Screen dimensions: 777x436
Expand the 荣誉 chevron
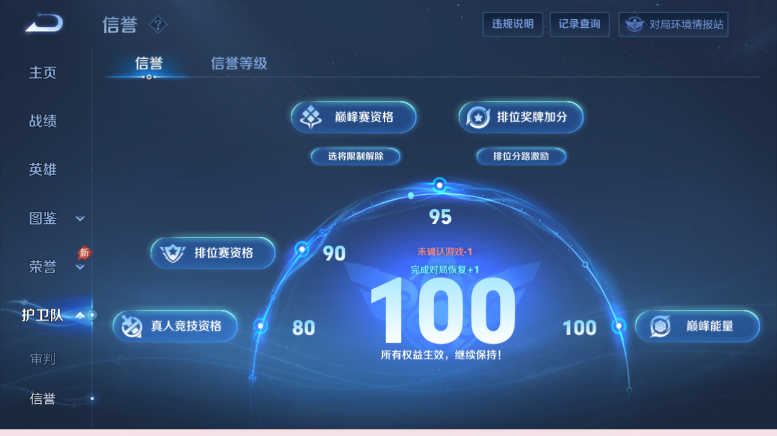pos(80,268)
